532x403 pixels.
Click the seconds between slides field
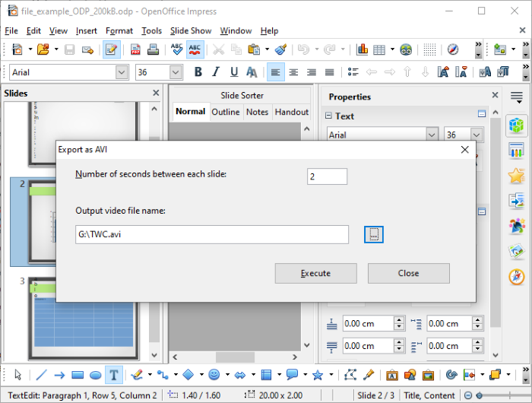click(327, 176)
